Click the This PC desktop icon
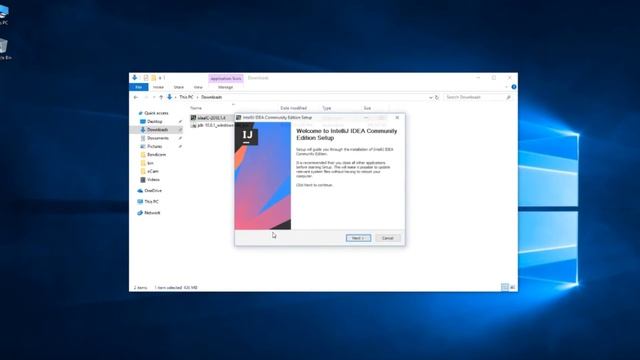This screenshot has width=640, height=360. 3,15
